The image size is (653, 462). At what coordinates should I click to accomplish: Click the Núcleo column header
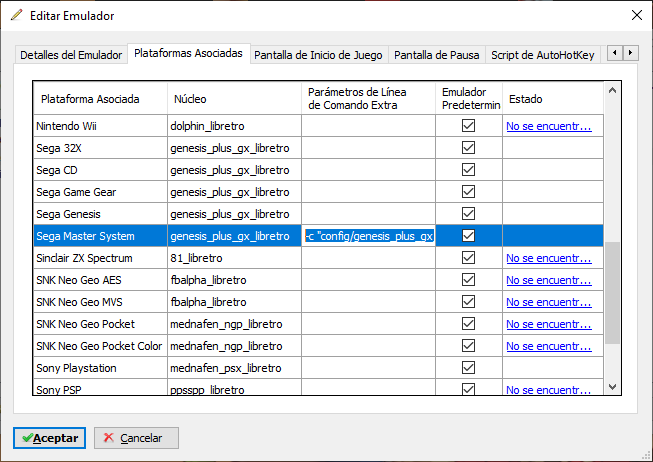pos(234,98)
